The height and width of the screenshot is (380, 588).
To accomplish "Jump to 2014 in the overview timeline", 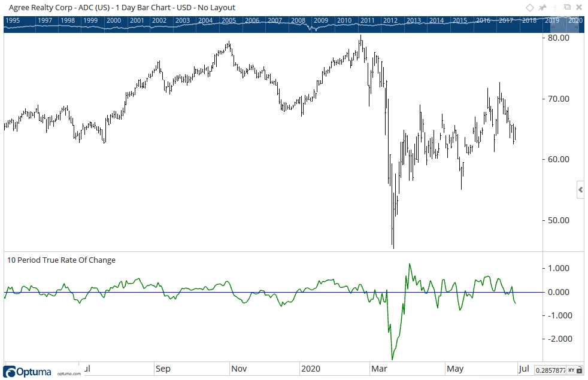I will click(x=437, y=20).
